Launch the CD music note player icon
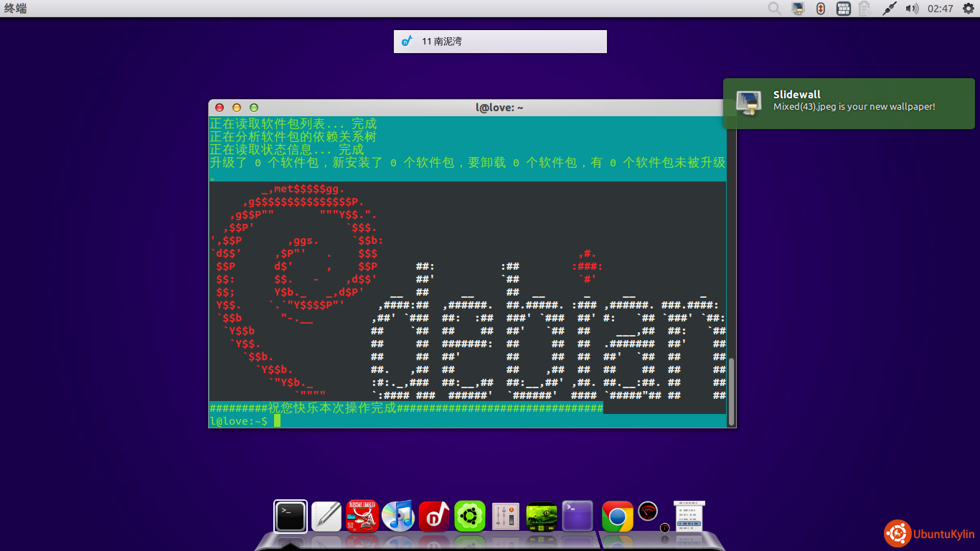Image resolution: width=980 pixels, height=551 pixels. click(398, 516)
